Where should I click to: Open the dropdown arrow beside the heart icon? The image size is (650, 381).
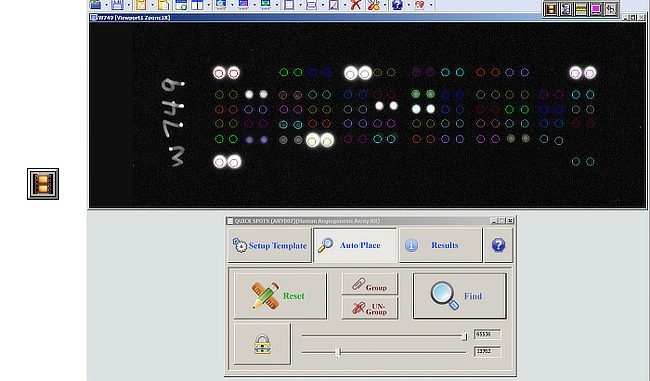(431, 5)
